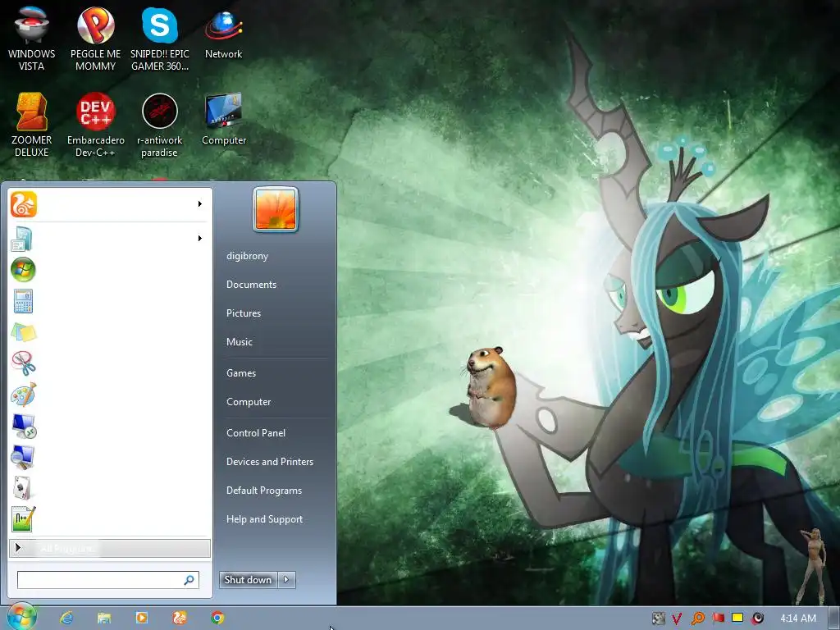Click the 4:14 AM taskbar clock
This screenshot has height=630, width=840.
[x=797, y=619]
